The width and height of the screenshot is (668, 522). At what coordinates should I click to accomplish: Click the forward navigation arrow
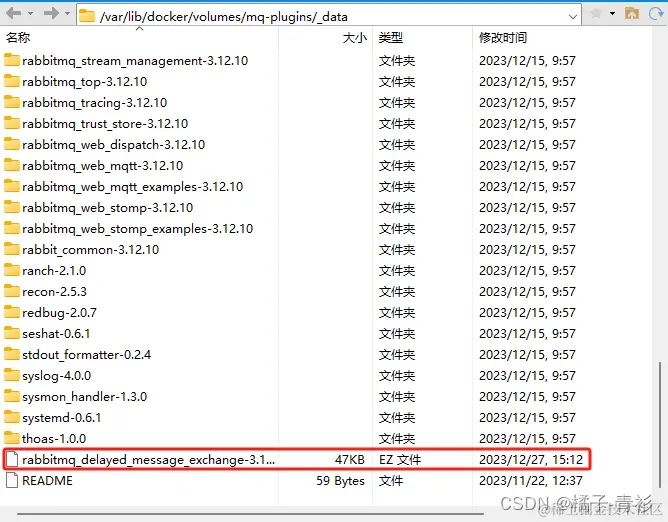pos(51,14)
